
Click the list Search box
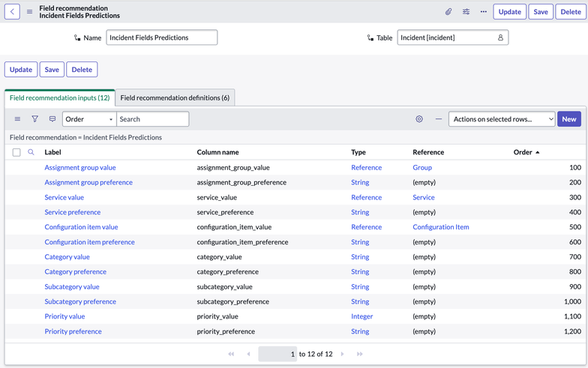click(153, 119)
